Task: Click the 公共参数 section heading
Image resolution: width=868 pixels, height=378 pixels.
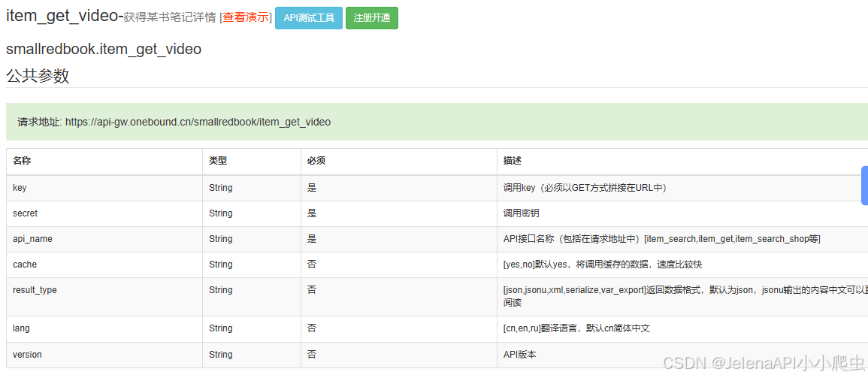Action: point(38,76)
